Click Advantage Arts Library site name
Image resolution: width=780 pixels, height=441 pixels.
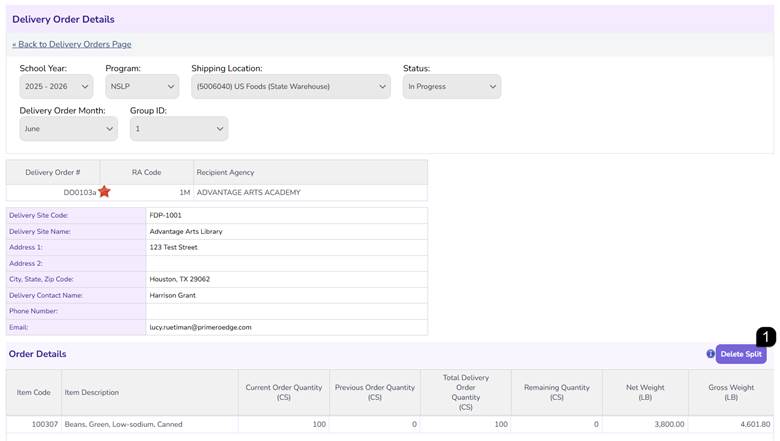tap(186, 231)
